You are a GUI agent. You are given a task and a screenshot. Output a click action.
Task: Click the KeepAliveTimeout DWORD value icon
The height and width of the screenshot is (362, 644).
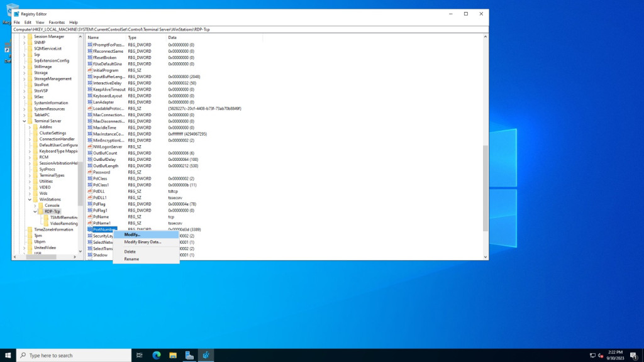[x=90, y=89]
